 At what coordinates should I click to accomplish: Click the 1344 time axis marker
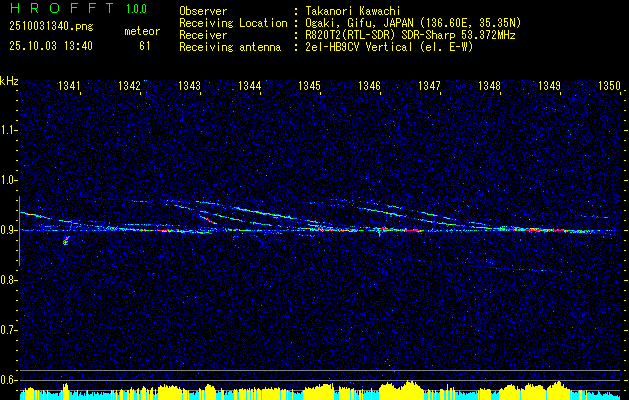tap(250, 85)
